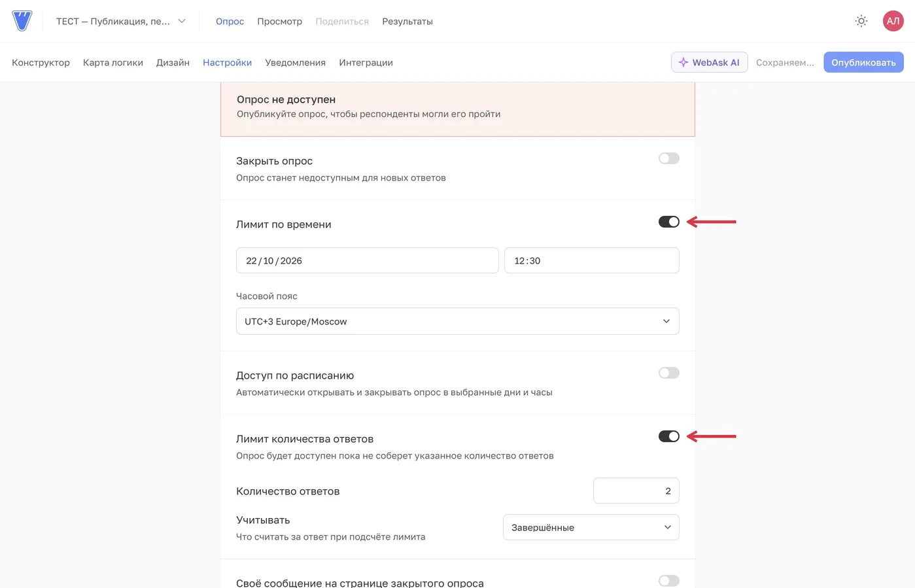The image size is (915, 588).
Task: Click the Часовой пояс label
Action: [x=266, y=296]
